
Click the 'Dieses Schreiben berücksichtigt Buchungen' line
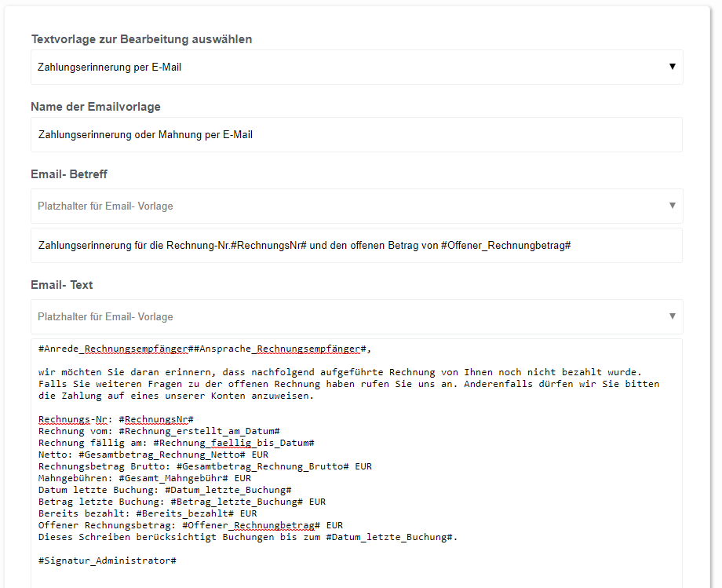[x=248, y=537]
